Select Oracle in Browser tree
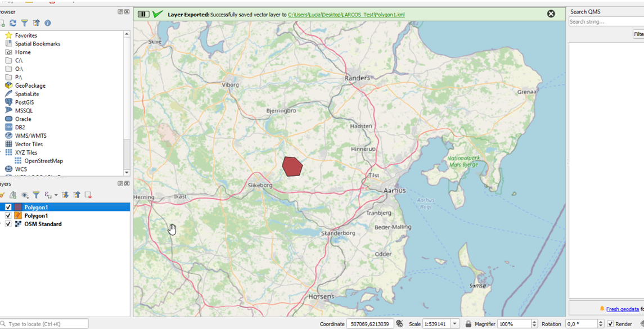Viewport: 644px width, 329px height. click(23, 119)
